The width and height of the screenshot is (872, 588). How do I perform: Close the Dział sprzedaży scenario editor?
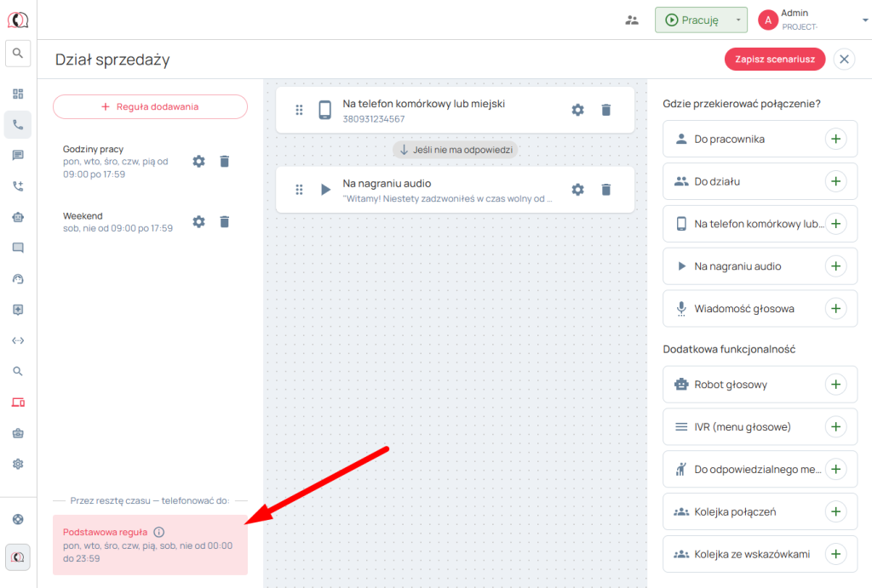pyautogui.click(x=843, y=59)
